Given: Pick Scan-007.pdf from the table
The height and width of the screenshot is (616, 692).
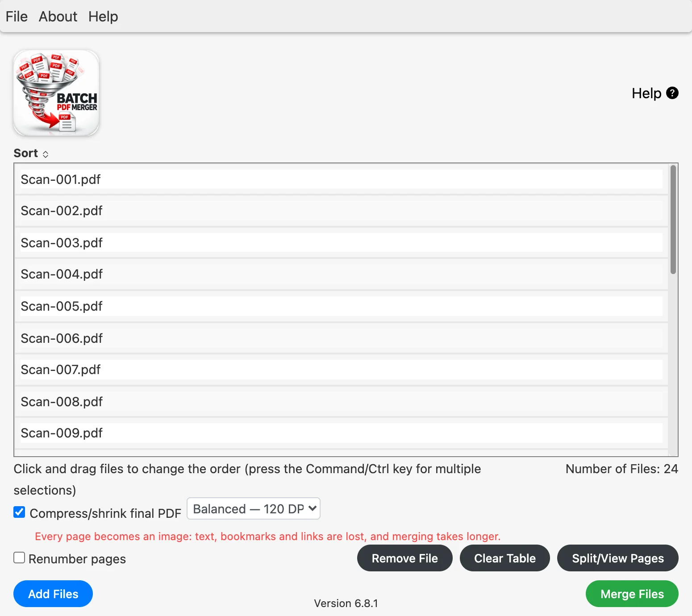Looking at the screenshot, I should [x=342, y=370].
